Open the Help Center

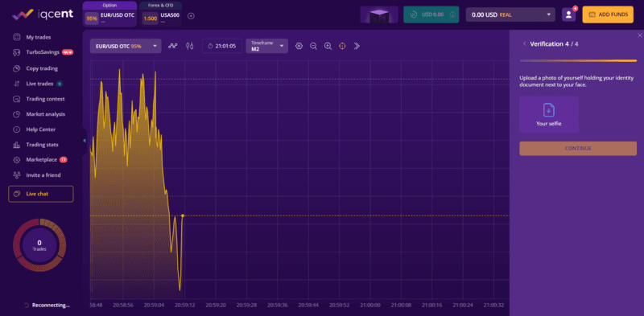tap(41, 129)
